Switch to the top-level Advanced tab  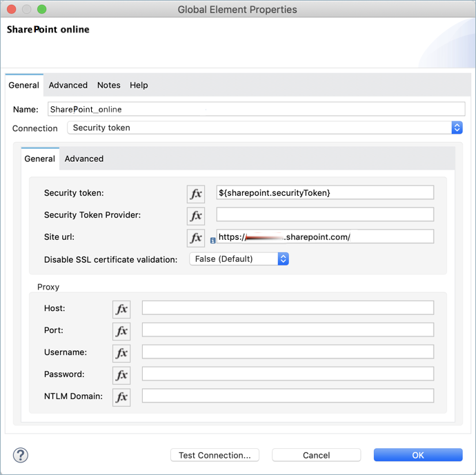click(x=68, y=85)
